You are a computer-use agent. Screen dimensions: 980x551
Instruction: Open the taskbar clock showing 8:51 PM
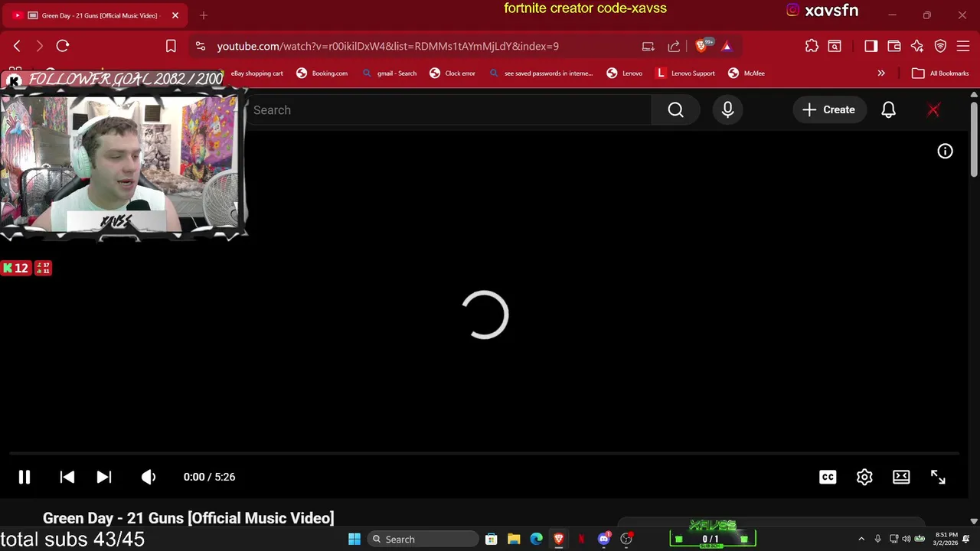tap(946, 540)
